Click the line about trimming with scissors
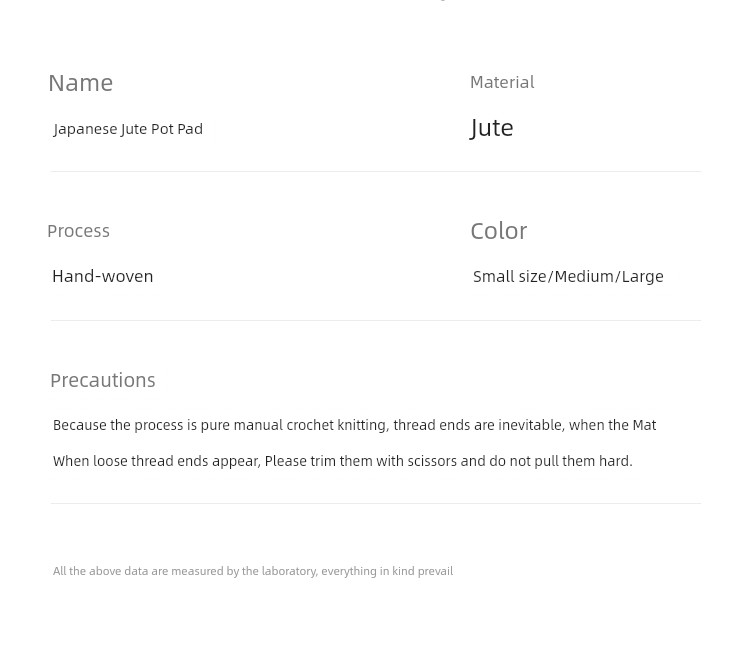 point(342,461)
